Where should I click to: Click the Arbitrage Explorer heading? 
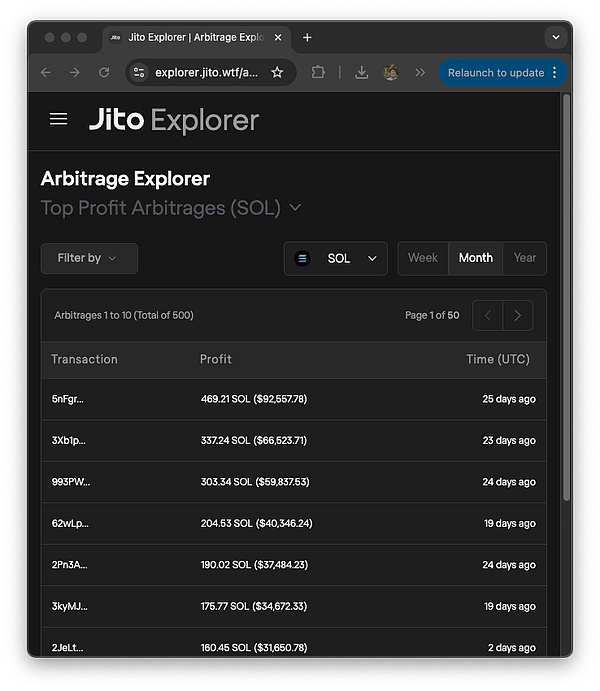(125, 179)
